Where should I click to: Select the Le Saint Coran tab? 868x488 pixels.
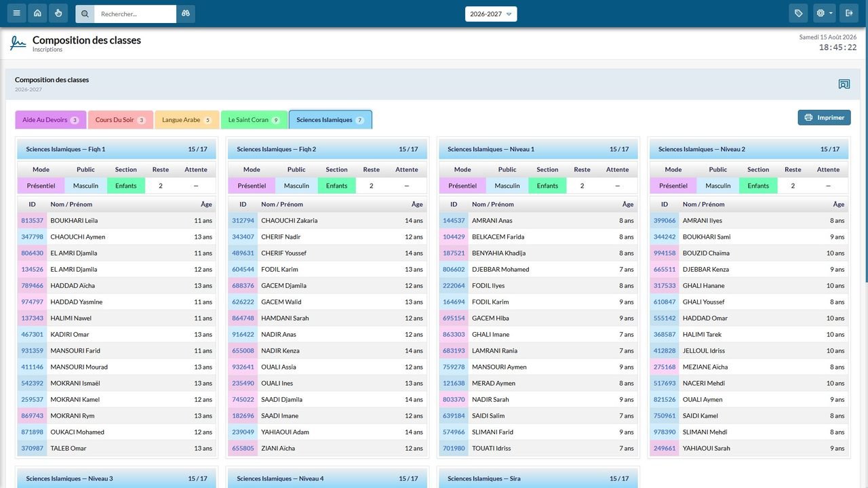(x=254, y=120)
